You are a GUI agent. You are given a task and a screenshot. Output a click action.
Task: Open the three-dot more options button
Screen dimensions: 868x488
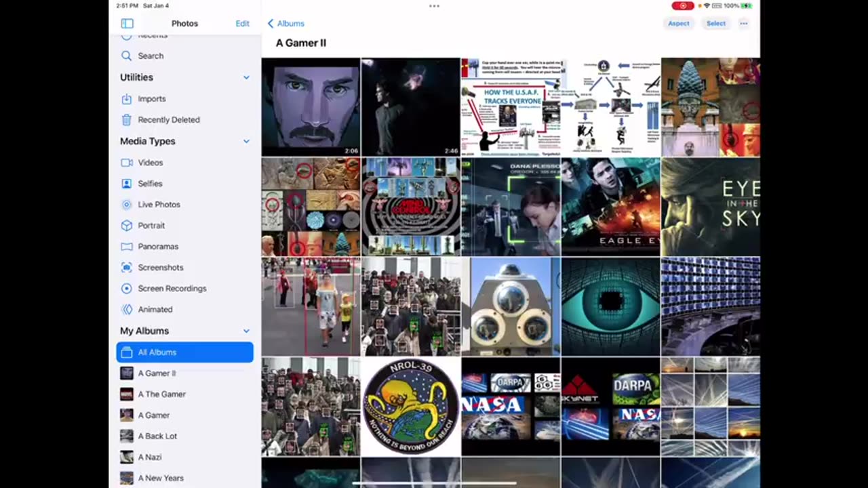pos(743,23)
